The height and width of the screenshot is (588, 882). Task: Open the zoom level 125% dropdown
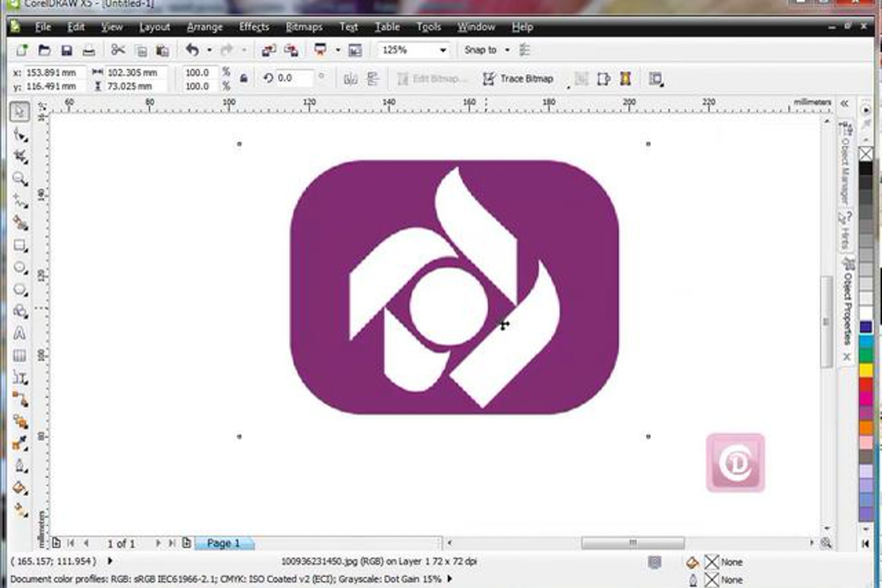click(x=443, y=50)
